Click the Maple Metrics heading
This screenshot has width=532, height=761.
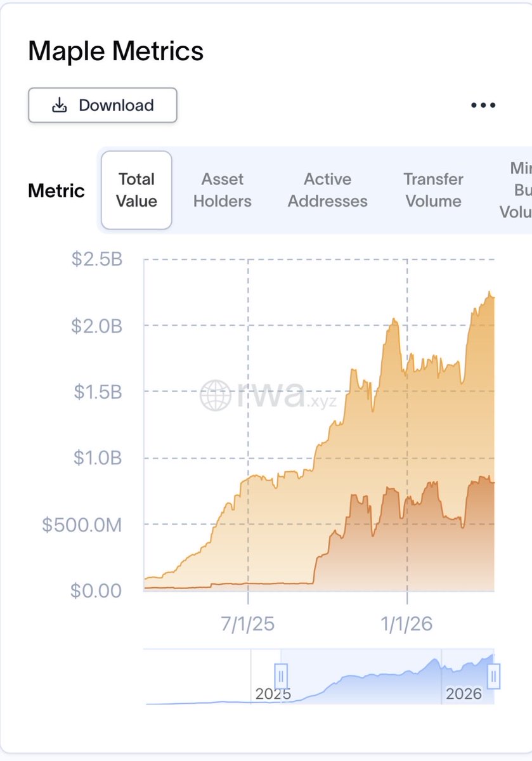tap(116, 51)
